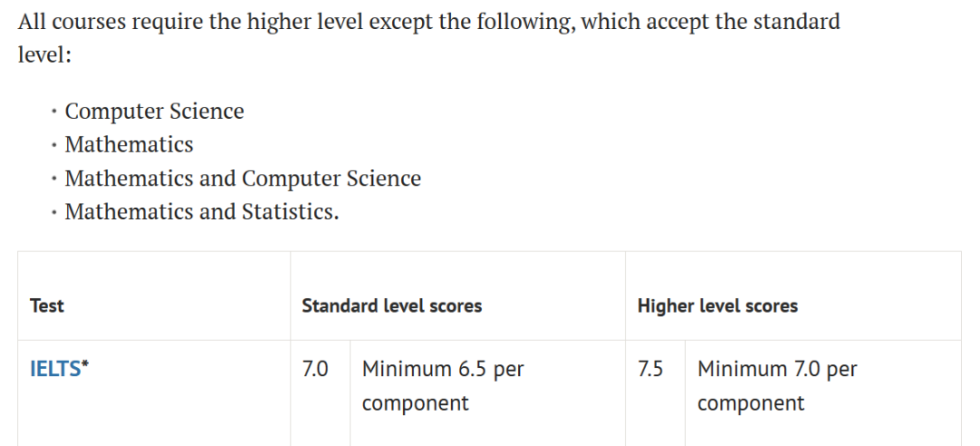The width and height of the screenshot is (980, 446).
Task: Select the standalone Mathematics list item
Action: click(129, 144)
